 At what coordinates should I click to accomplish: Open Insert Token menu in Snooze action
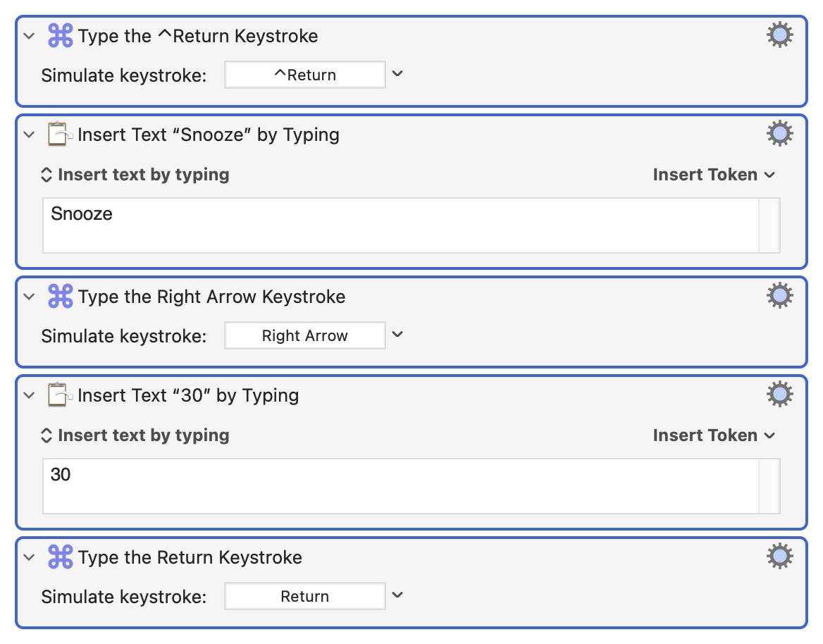[713, 175]
